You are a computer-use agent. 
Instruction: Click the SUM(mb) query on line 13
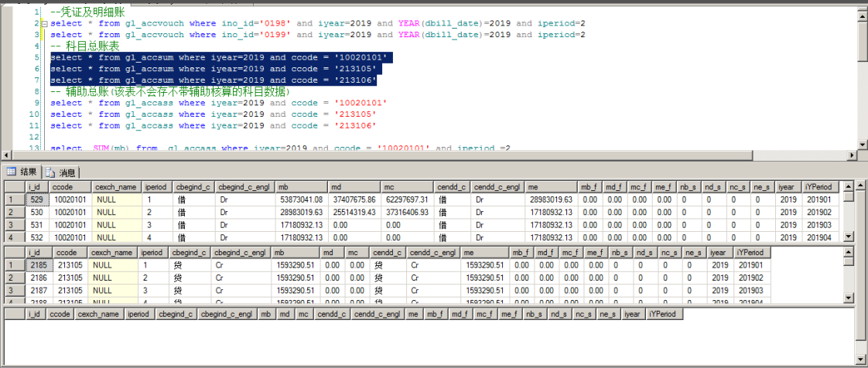[279, 148]
